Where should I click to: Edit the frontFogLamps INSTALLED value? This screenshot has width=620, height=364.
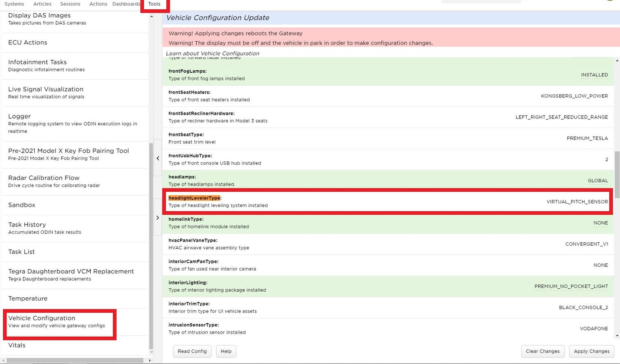click(594, 75)
